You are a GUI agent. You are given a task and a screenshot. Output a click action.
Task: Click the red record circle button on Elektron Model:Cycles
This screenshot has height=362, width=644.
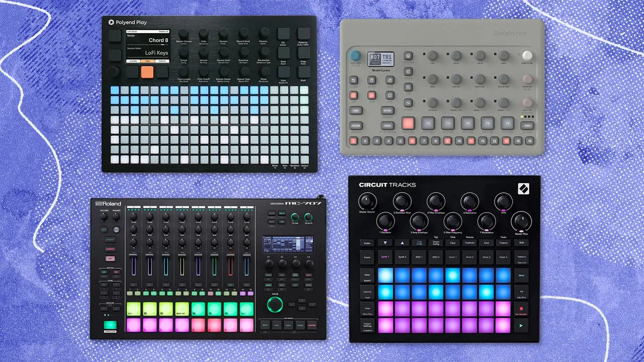(353, 95)
